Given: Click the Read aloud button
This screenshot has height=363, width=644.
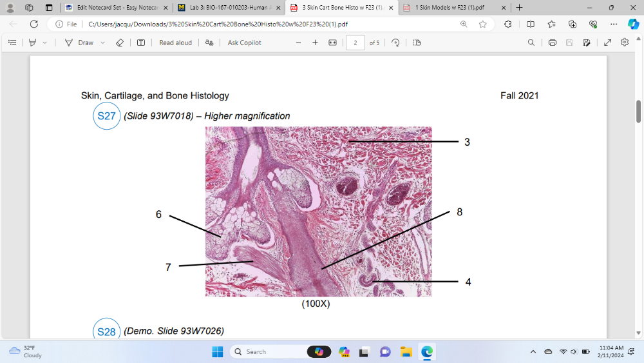Looking at the screenshot, I should (x=175, y=43).
